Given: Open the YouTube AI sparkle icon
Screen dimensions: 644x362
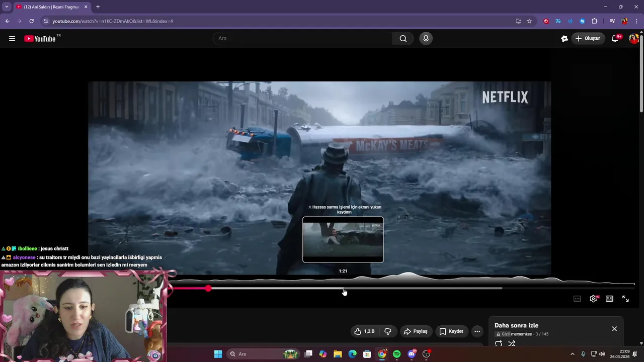Looking at the screenshot, I should click(565, 39).
